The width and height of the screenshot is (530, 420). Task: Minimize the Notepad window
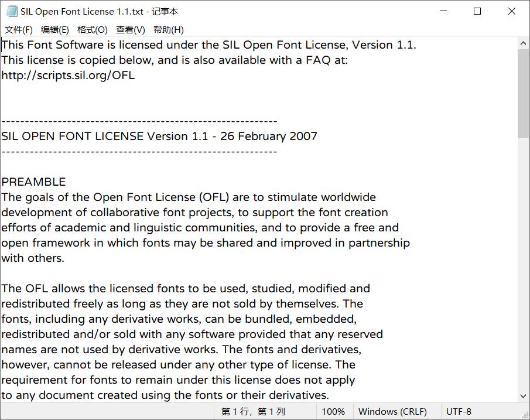tap(443, 12)
